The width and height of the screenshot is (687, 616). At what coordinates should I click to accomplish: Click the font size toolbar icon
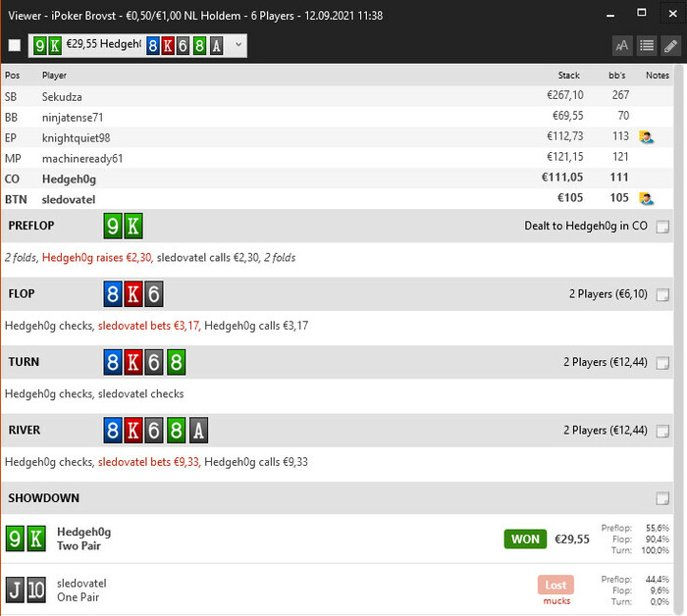click(622, 45)
